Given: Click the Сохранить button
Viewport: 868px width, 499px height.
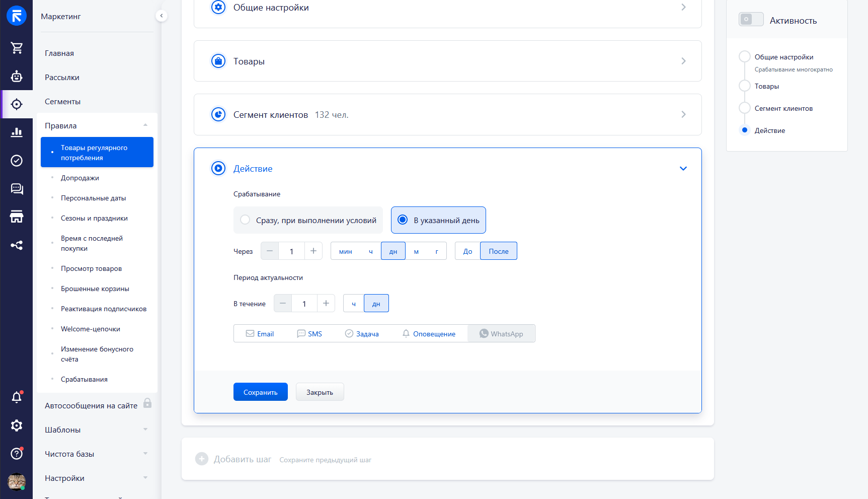Looking at the screenshot, I should pos(260,392).
